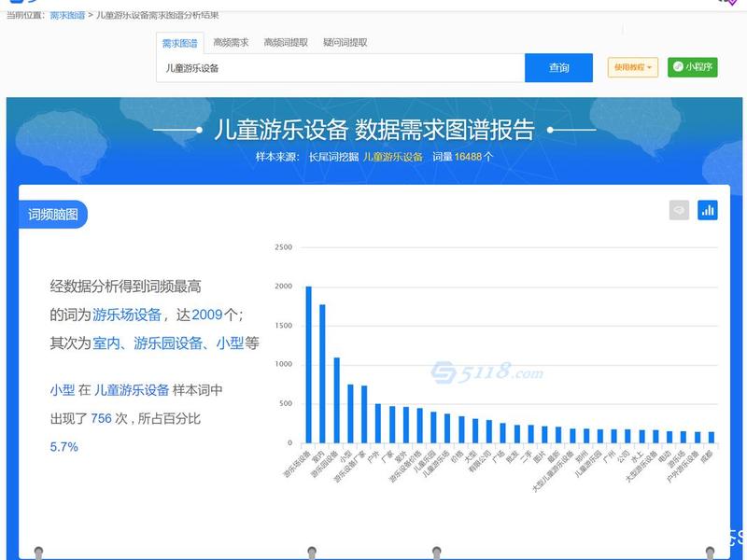Click the x-axis label 水上

point(637,457)
